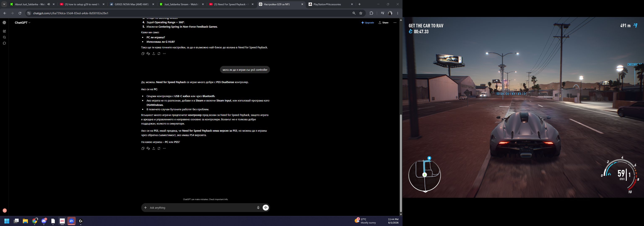This screenshot has width=644, height=226.
Task: Open Task View from the taskbar
Action: click(x=16, y=221)
